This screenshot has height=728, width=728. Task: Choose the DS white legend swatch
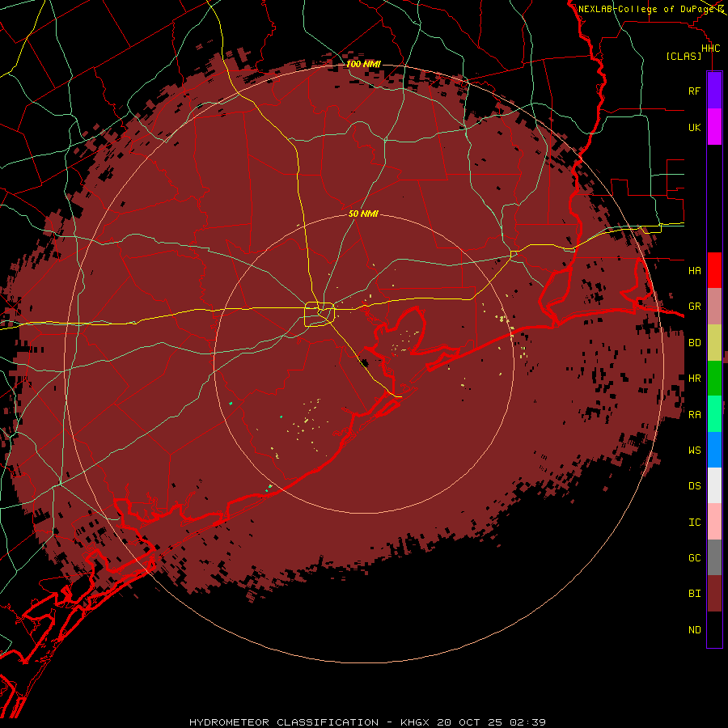tap(714, 485)
